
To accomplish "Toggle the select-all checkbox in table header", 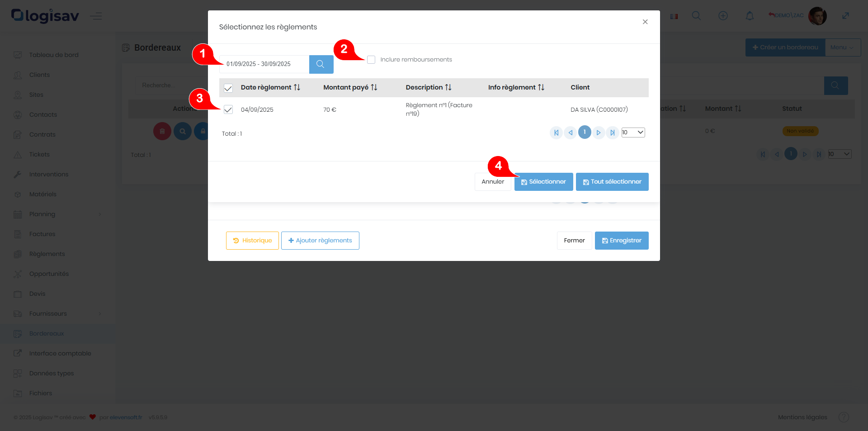I will pos(228,88).
